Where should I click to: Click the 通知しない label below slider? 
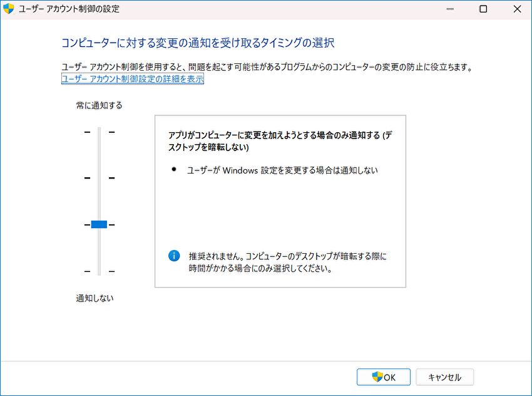[95, 298]
